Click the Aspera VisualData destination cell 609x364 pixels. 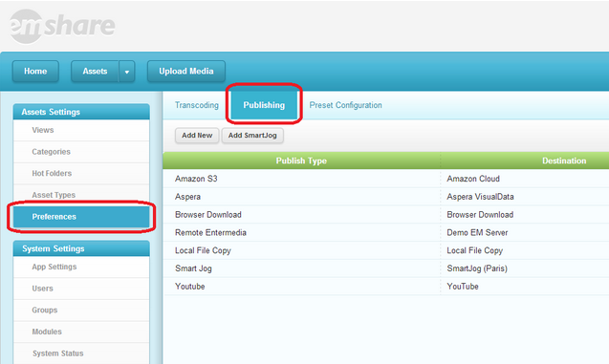pos(480,197)
